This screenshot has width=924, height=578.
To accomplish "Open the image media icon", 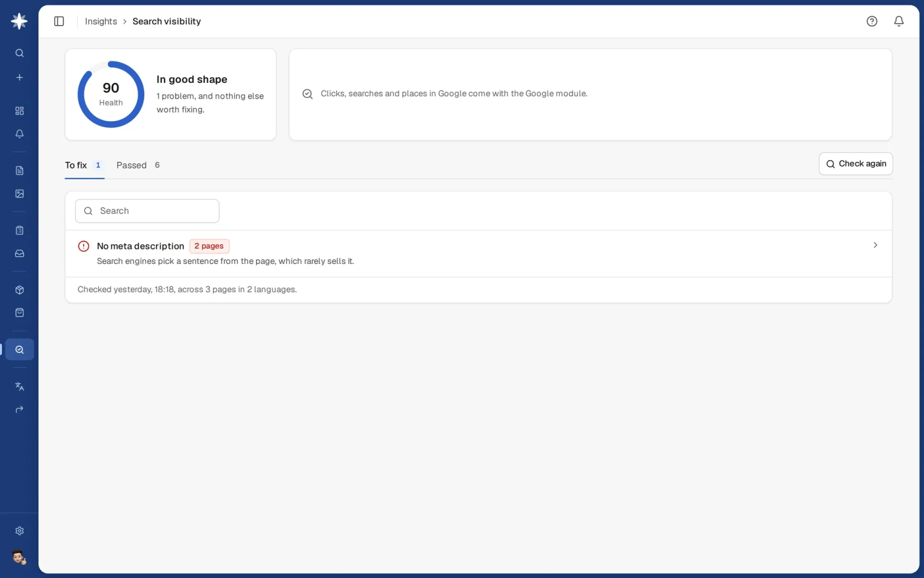I will 19,194.
